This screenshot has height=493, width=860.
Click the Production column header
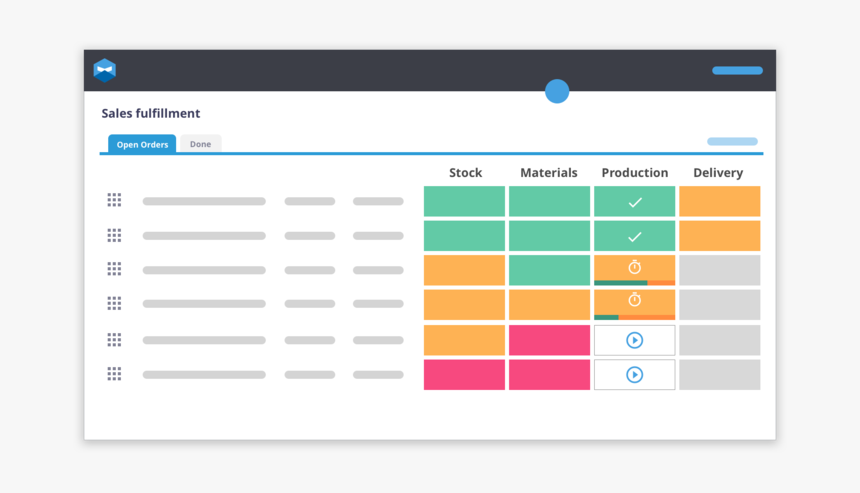click(634, 173)
